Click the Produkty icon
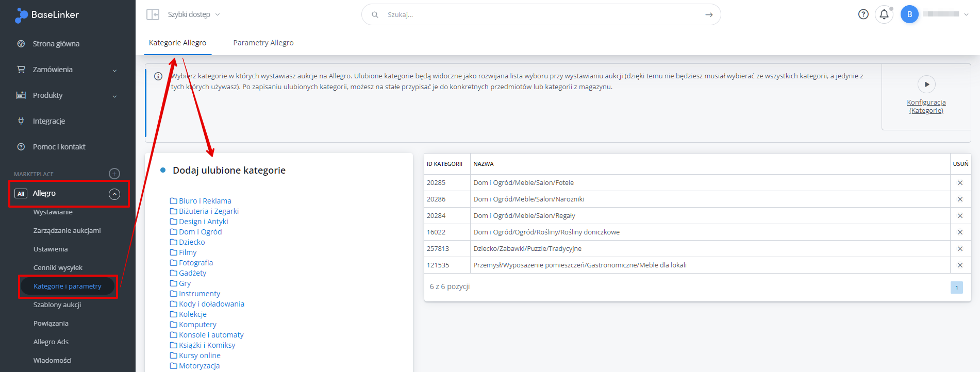Image resolution: width=980 pixels, height=372 pixels. (x=21, y=95)
